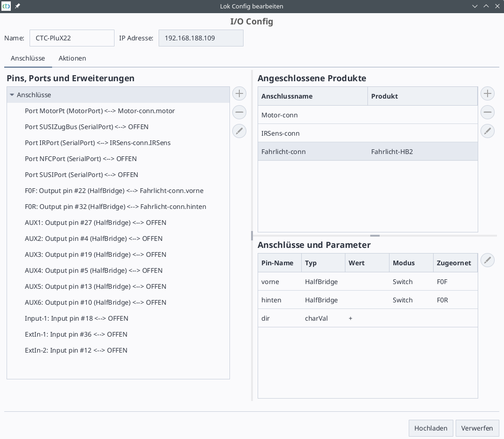Image resolution: width=504 pixels, height=439 pixels.
Task: Remove connected product with the minus icon
Action: click(x=488, y=112)
